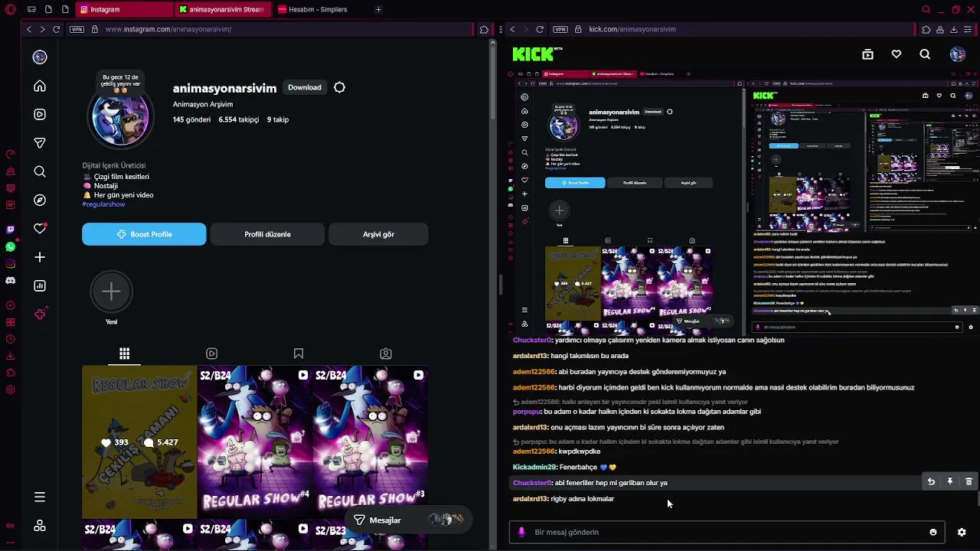Image resolution: width=980 pixels, height=551 pixels.
Task: Select posts grid tab on profile
Action: [124, 354]
